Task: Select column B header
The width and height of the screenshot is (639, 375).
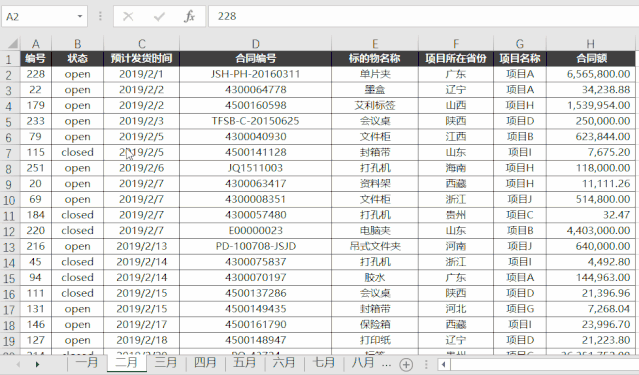Action: tap(77, 44)
